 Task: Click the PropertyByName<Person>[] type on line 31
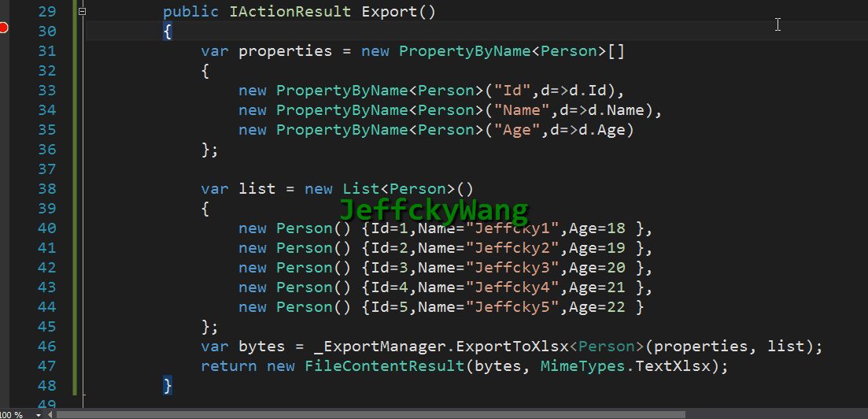click(512, 51)
